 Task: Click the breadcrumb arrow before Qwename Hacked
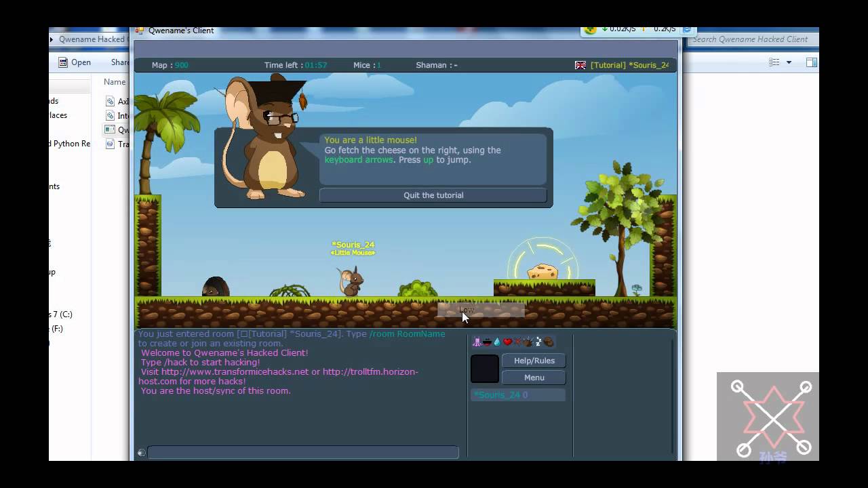52,39
